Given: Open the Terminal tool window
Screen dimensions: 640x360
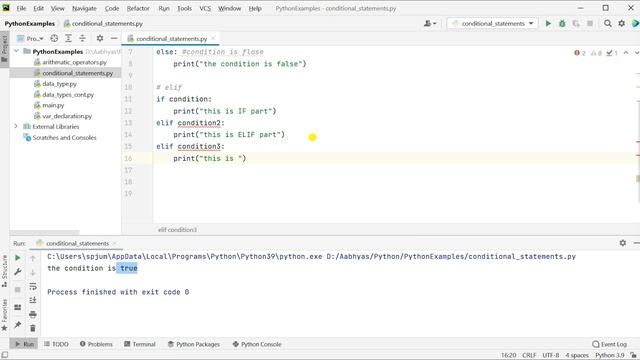Looking at the screenshot, I should [140, 344].
